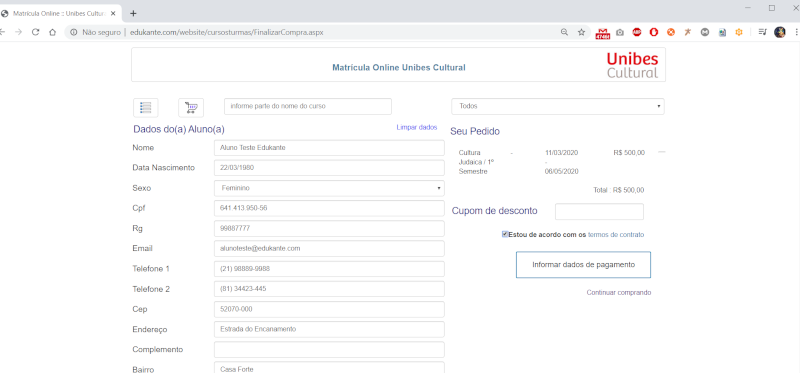This screenshot has width=800, height=373.
Task: Open the course list icon button
Action: (x=145, y=108)
